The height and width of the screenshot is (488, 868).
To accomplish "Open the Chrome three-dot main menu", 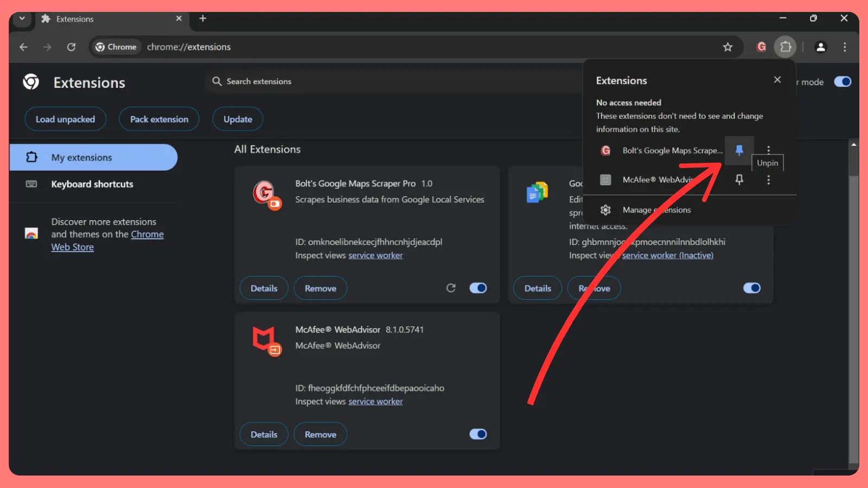I will click(x=845, y=47).
